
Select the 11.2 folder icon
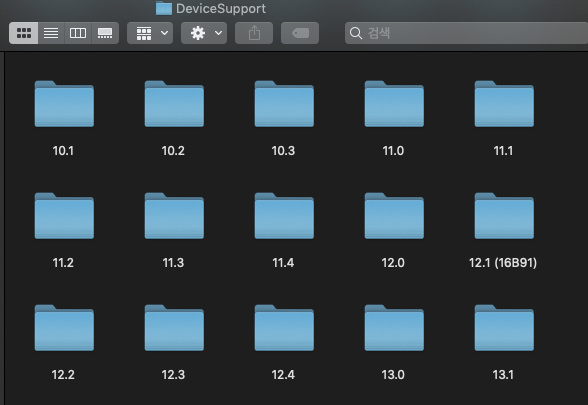point(64,216)
